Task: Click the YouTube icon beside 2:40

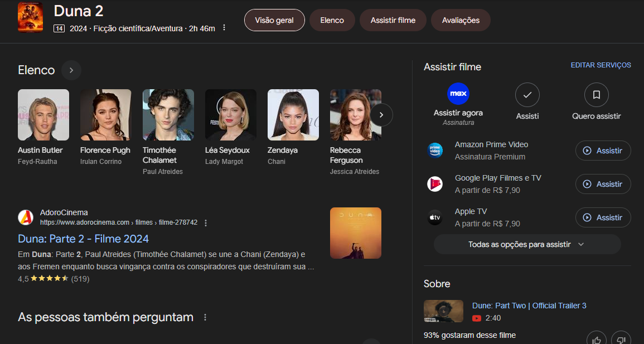Action: [476, 318]
